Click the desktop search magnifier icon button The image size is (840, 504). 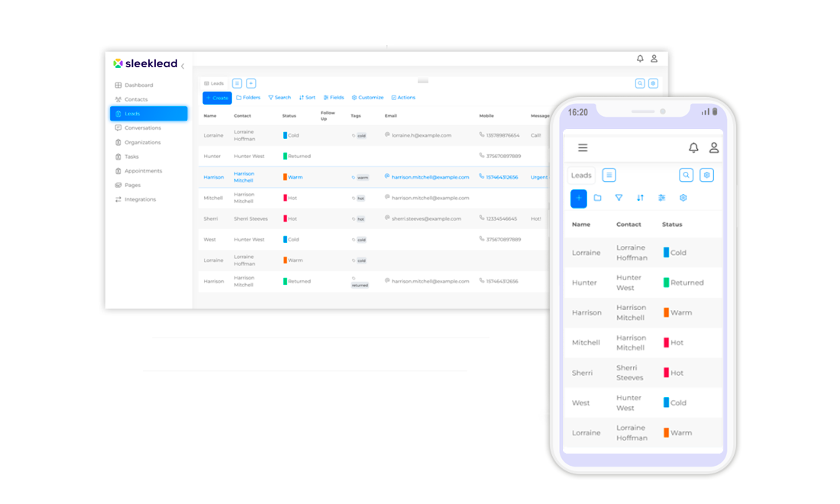pyautogui.click(x=640, y=83)
